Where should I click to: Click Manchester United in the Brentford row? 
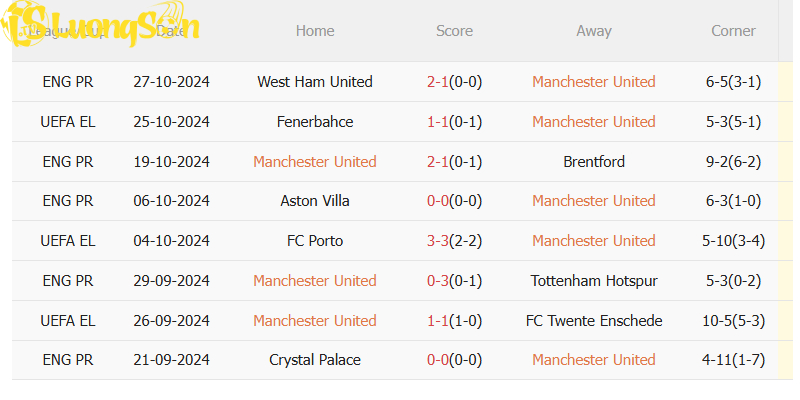(x=315, y=162)
